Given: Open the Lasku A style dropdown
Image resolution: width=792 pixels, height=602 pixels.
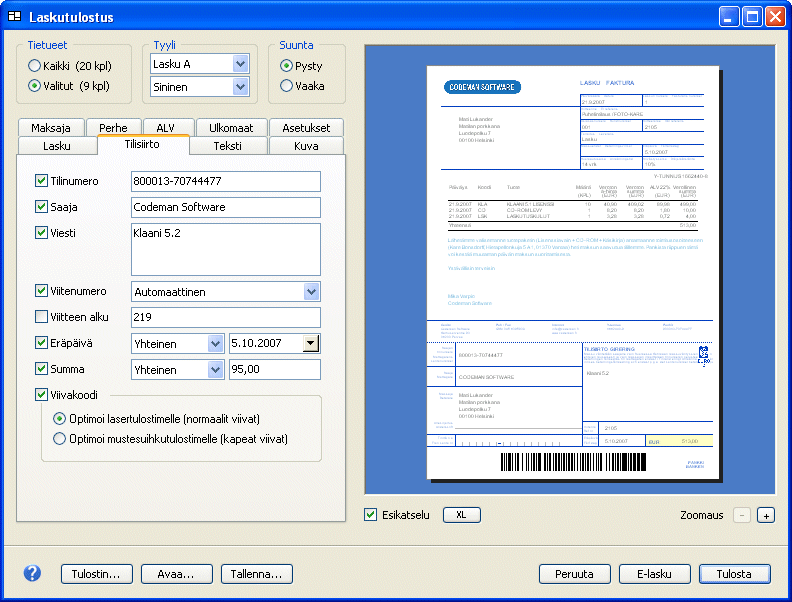Looking at the screenshot, I should tap(239, 64).
